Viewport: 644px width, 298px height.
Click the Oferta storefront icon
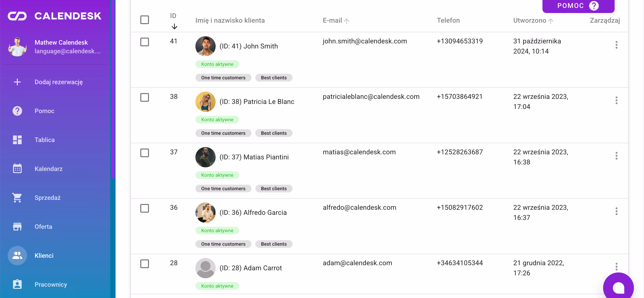[x=17, y=227]
